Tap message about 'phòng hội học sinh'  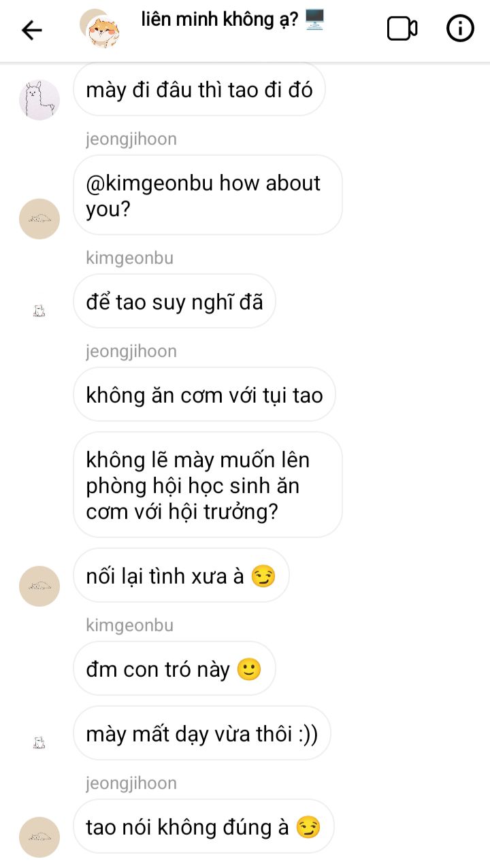(x=207, y=485)
